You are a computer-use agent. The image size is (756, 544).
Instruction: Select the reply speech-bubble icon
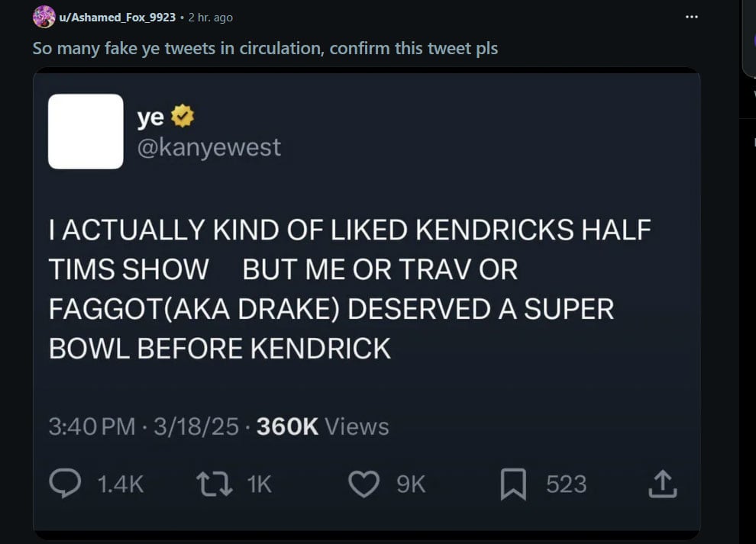69,482
